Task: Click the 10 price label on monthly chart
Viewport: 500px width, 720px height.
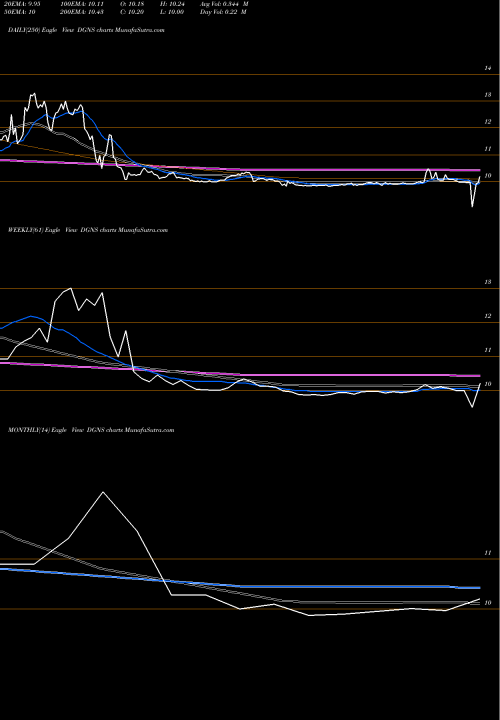Action: click(488, 603)
